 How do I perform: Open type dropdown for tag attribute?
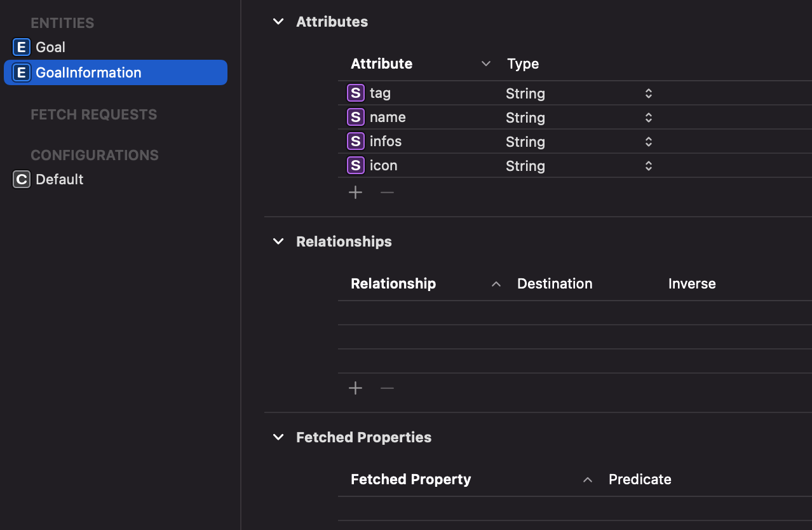click(648, 93)
